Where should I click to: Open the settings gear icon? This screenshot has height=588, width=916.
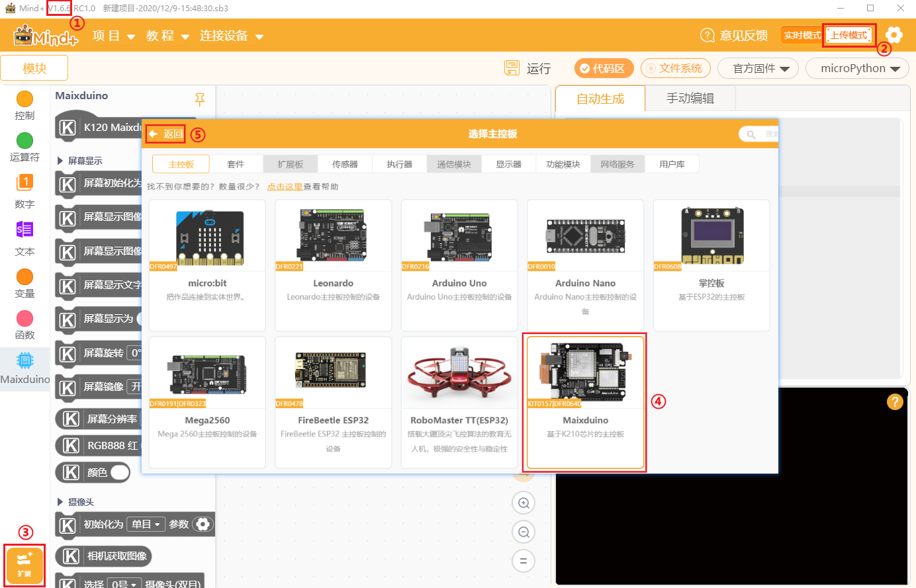click(x=893, y=35)
